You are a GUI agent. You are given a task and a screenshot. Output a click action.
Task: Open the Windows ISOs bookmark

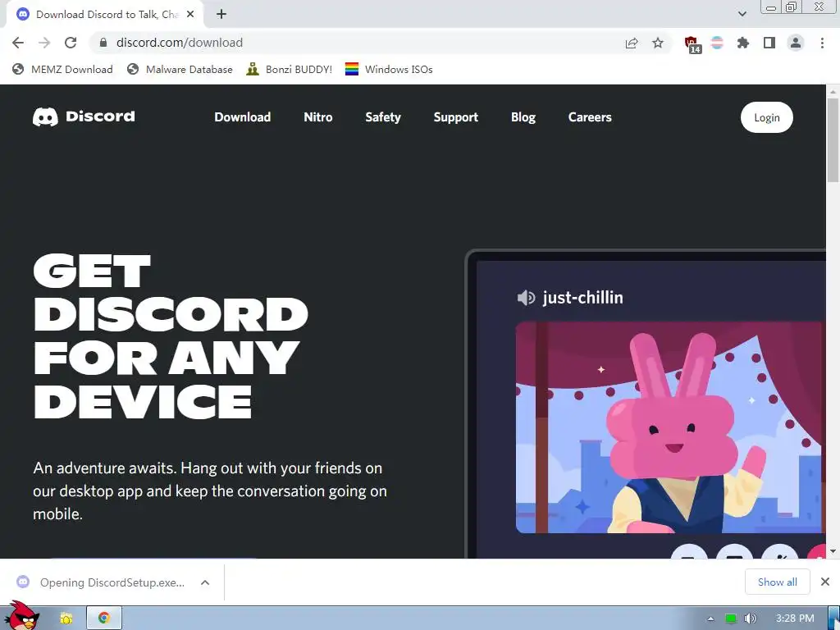(389, 69)
